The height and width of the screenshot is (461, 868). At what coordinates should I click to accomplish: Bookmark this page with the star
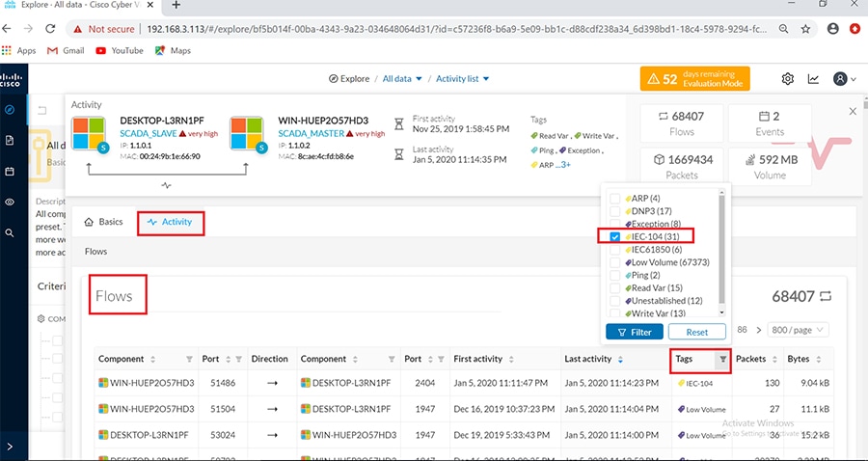click(x=805, y=29)
